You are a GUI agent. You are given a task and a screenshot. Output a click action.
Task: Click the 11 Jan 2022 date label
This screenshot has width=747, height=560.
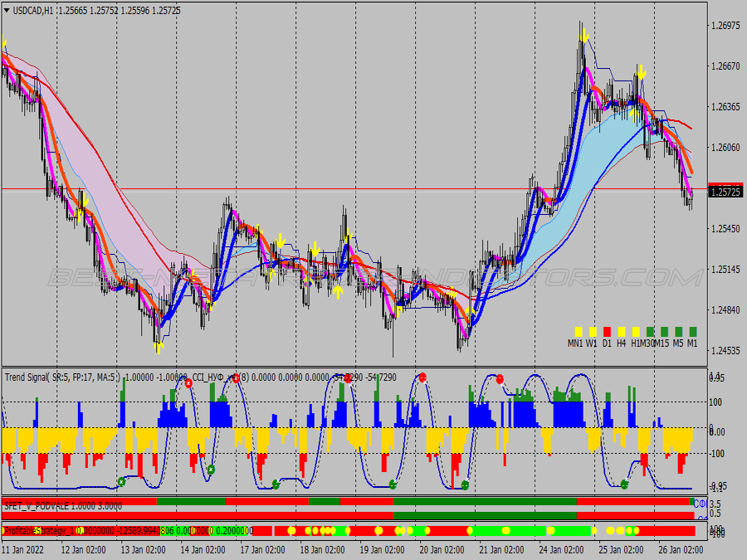(x=23, y=549)
